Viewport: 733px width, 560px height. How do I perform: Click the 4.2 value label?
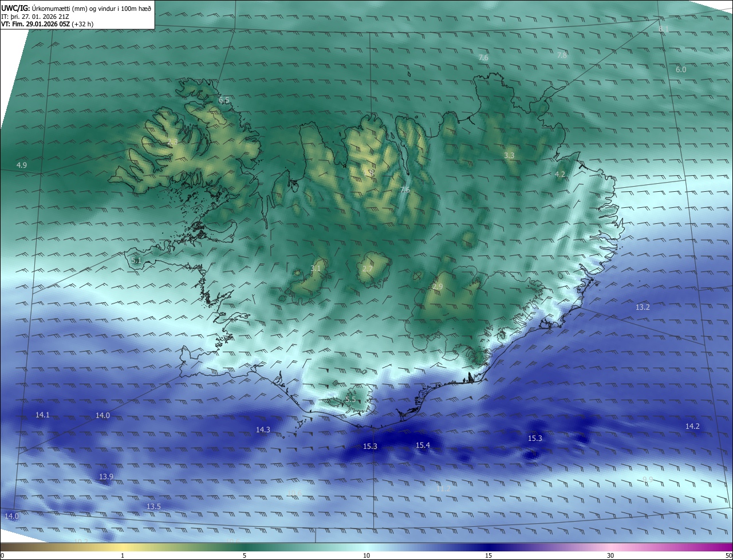pos(560,174)
